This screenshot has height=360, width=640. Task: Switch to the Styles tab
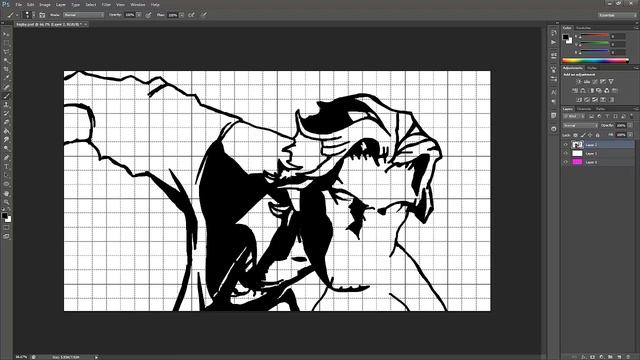[592, 68]
